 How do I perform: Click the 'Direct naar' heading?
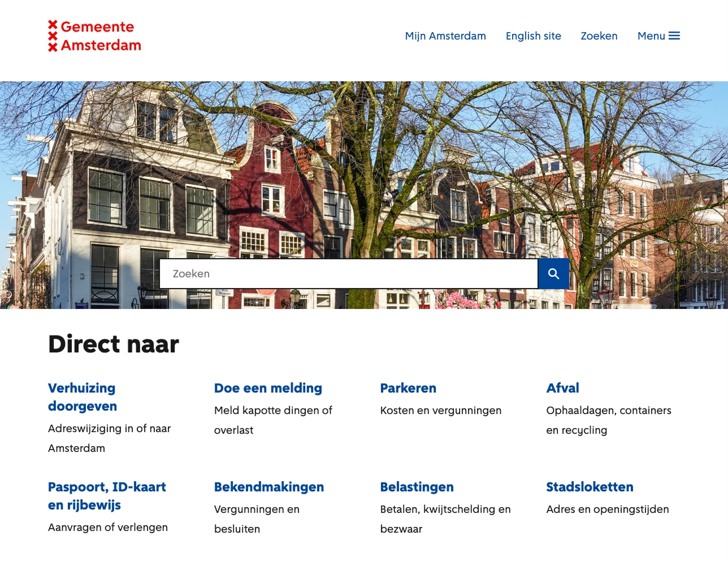[x=114, y=344]
